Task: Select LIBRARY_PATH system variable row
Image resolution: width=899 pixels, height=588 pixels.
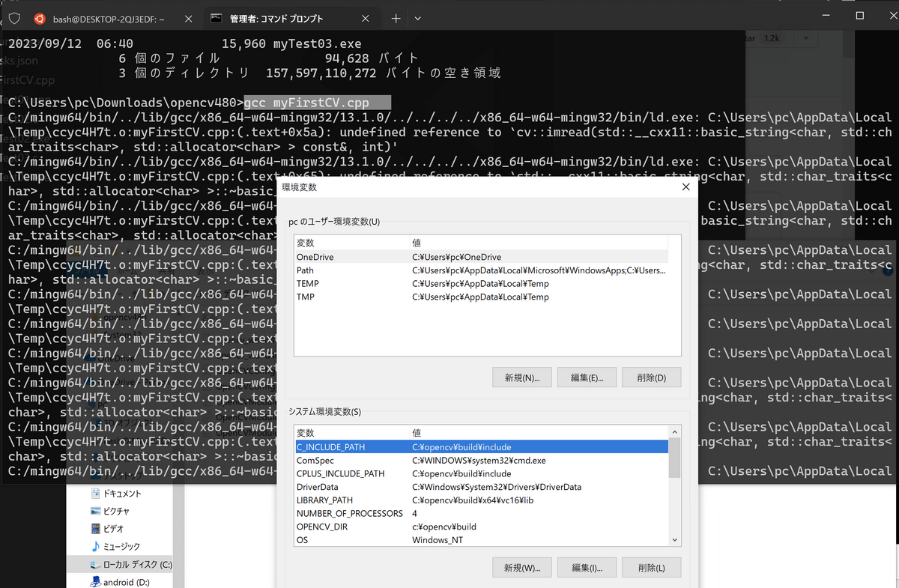Action: pyautogui.click(x=480, y=500)
